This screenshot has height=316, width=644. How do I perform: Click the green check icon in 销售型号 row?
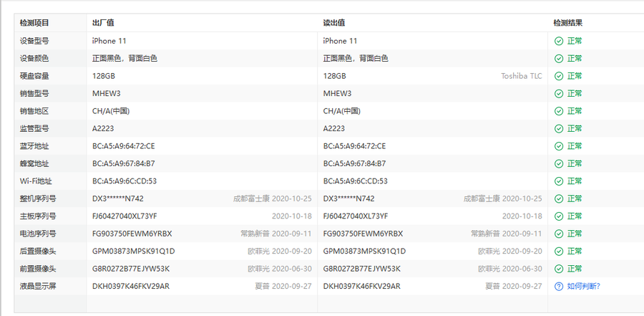[559, 93]
